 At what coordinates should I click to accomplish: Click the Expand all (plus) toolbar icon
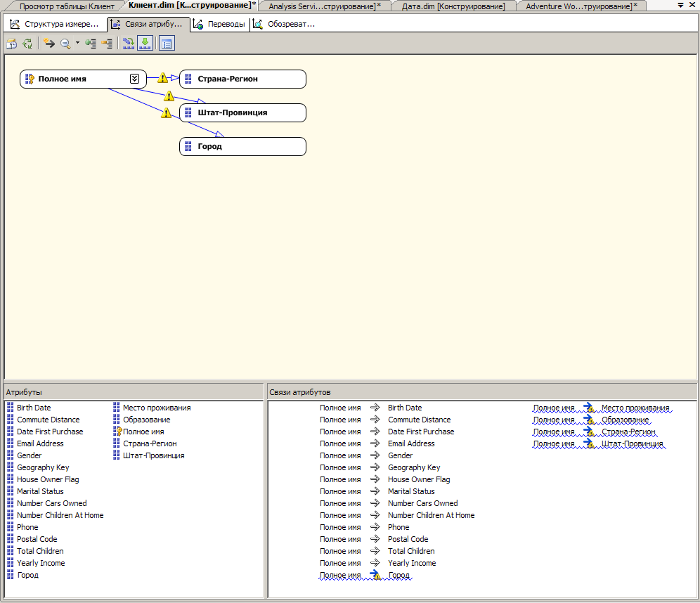91,44
